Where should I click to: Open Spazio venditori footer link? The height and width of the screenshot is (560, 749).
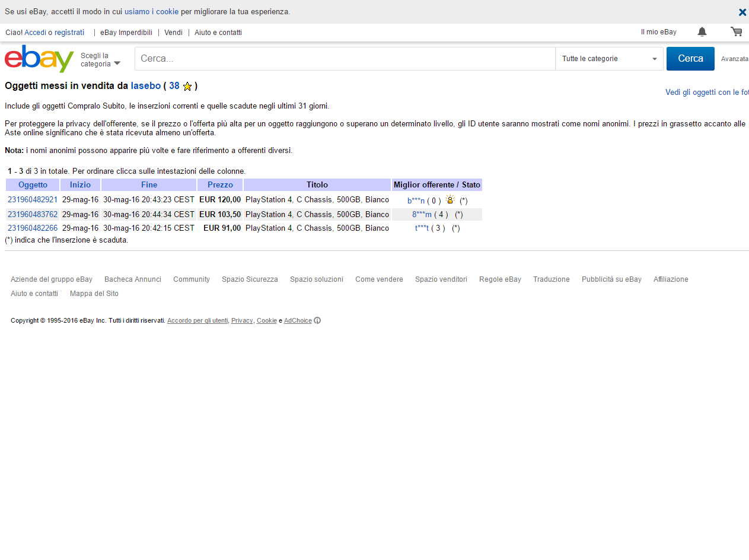click(441, 279)
